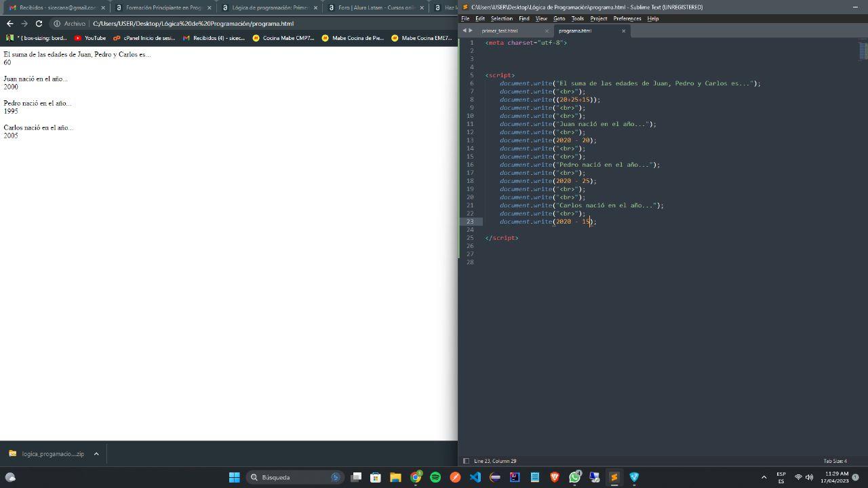
Task: Open the ESP ES language switcher
Action: click(781, 477)
